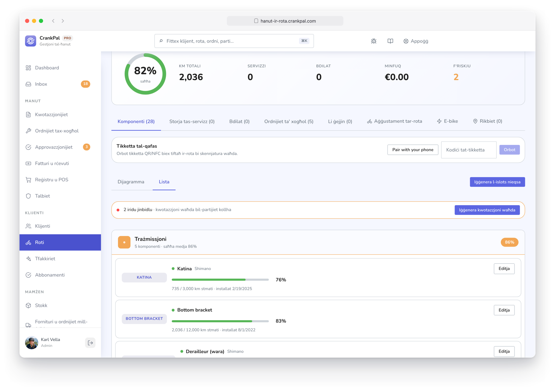Open Aġġustament tar-rota tab
The height and width of the screenshot is (392, 555).
(x=394, y=121)
